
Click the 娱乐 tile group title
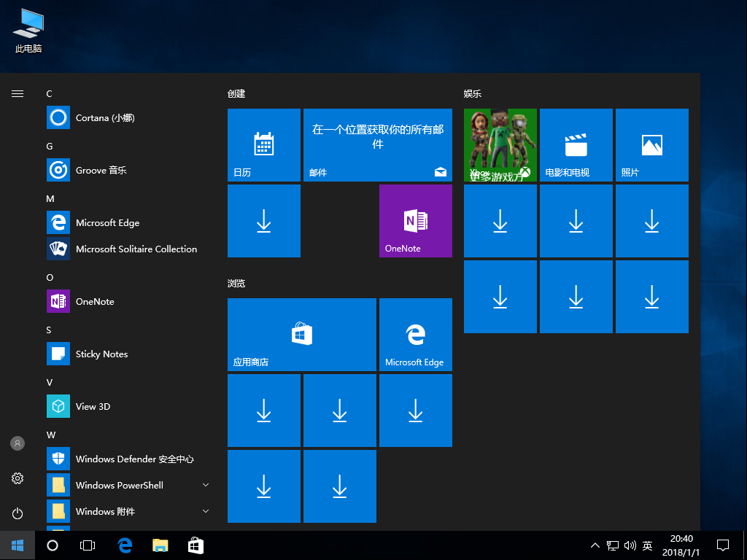(x=473, y=94)
